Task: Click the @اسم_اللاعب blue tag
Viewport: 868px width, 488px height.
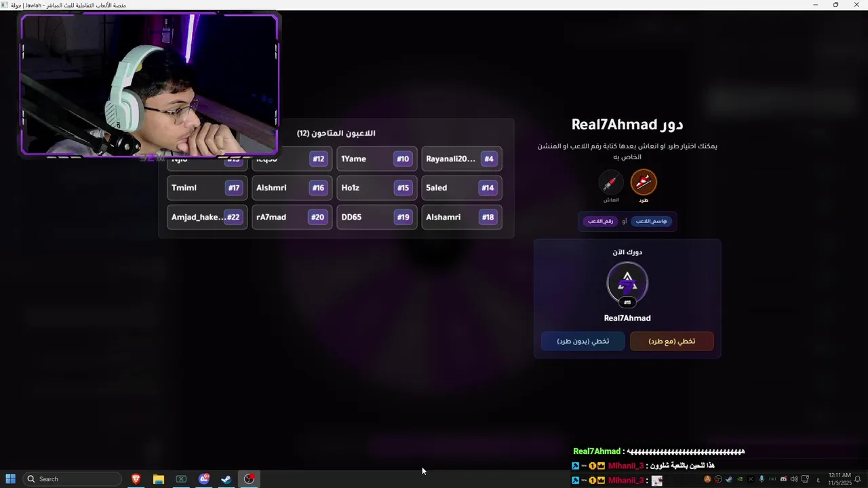Action: [x=652, y=221]
